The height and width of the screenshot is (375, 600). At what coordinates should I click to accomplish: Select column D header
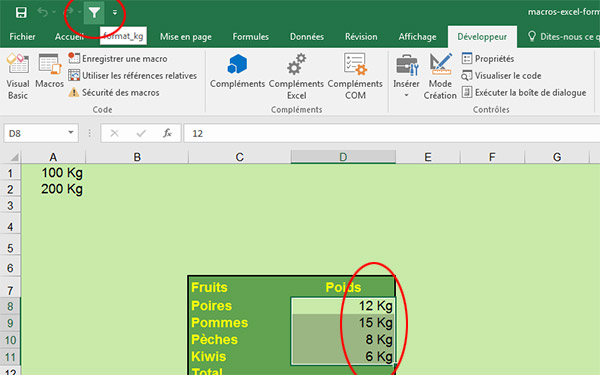point(343,157)
